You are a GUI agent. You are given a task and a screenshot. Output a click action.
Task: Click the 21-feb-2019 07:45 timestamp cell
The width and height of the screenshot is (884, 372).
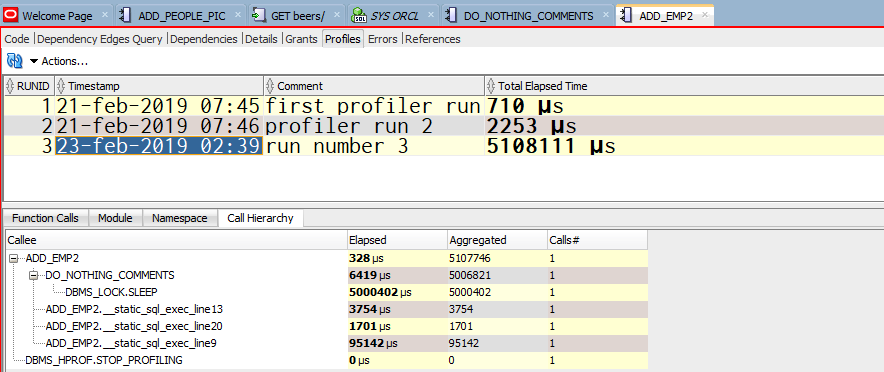(x=158, y=106)
